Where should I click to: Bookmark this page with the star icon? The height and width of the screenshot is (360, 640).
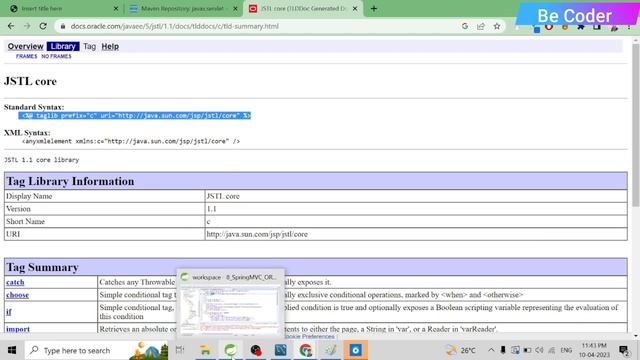(497, 26)
